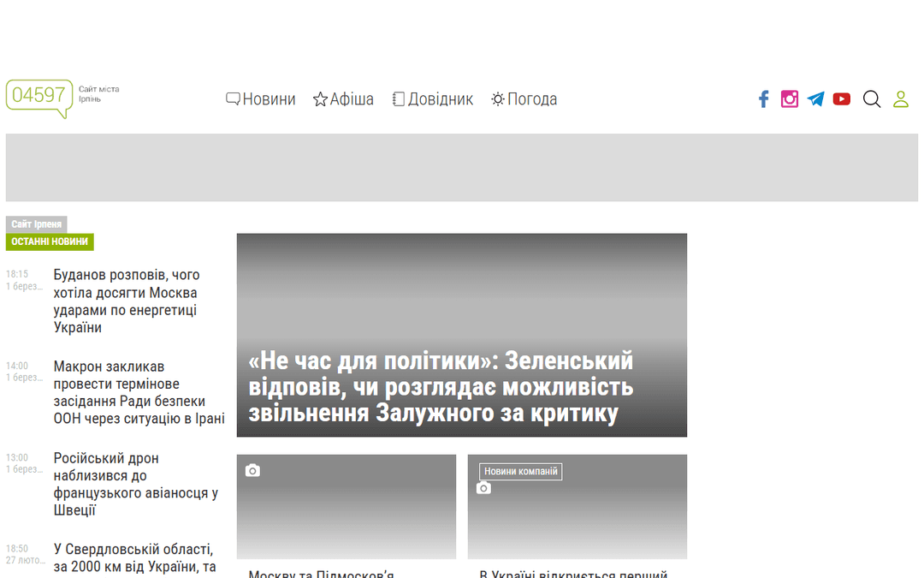This screenshot has width=924, height=578.
Task: Click the Новини компаній card thumbnail
Action: tap(577, 507)
